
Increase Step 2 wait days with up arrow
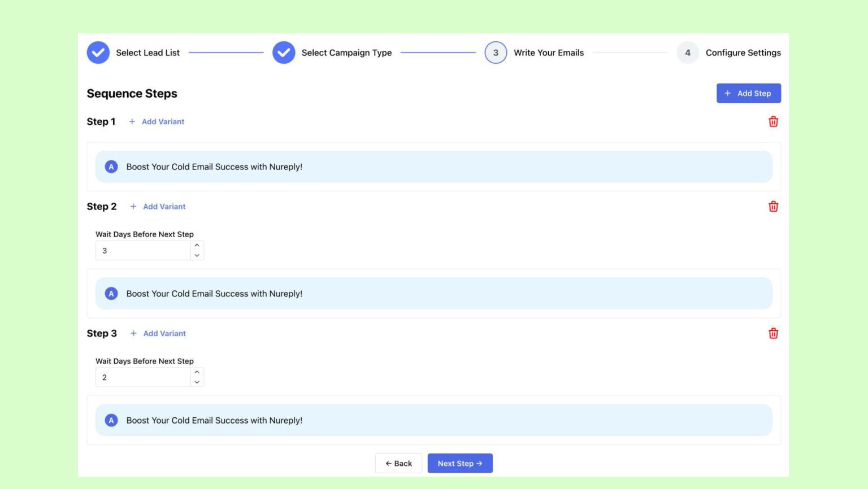click(x=197, y=245)
